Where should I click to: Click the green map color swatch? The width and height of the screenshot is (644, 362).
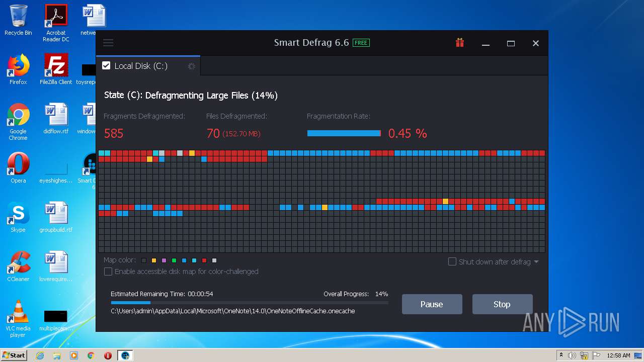point(174,260)
